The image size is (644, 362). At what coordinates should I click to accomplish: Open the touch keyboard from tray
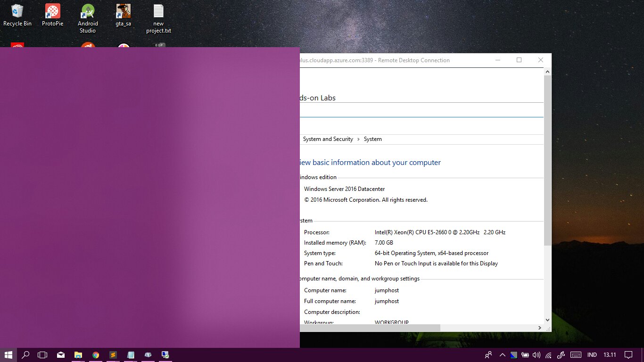tap(576, 355)
